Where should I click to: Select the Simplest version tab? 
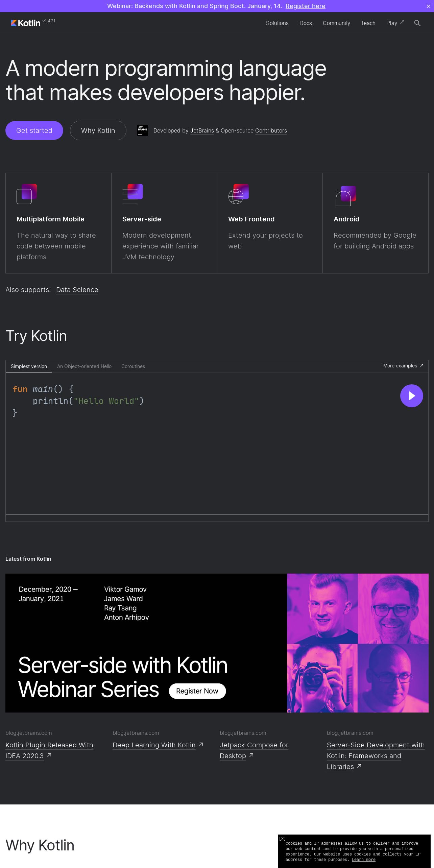(29, 366)
